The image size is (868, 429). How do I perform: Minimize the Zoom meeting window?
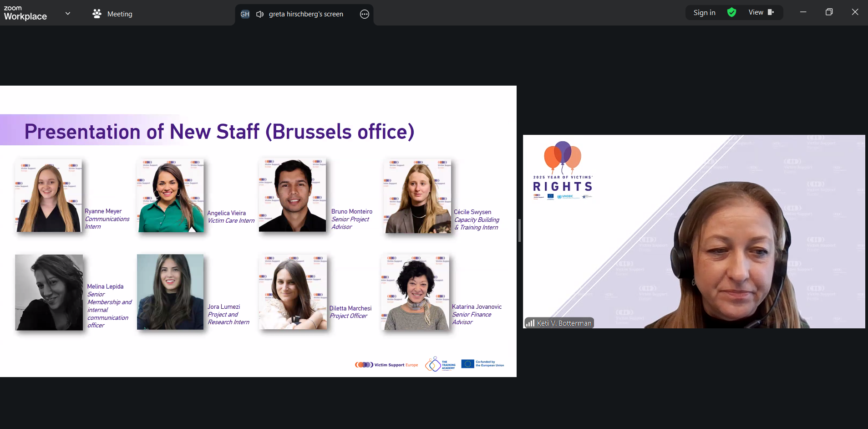803,12
